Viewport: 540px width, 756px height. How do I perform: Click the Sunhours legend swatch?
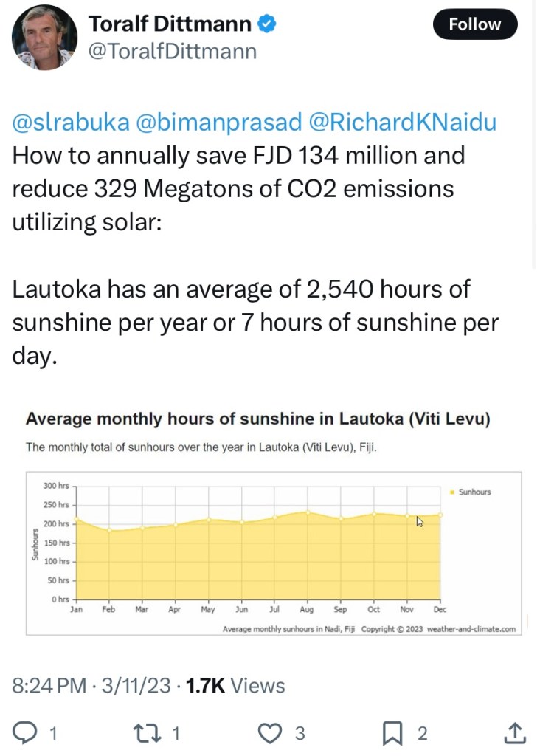[x=451, y=492]
